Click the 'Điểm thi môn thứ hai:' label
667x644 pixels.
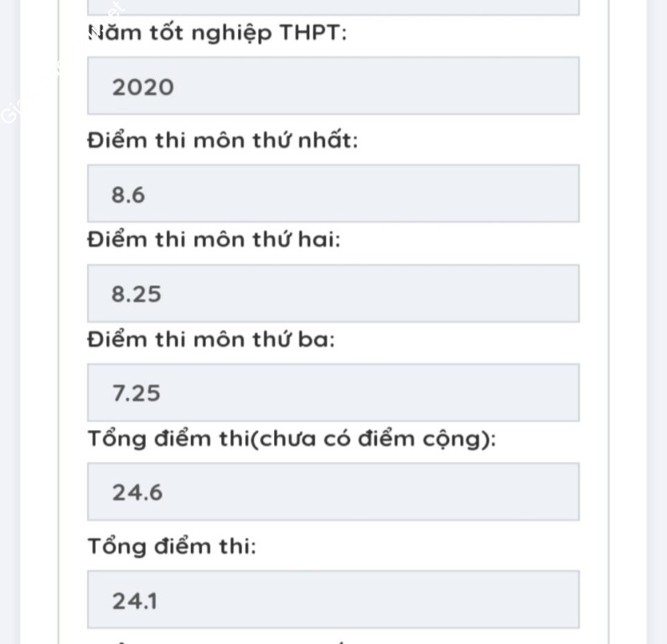coord(215,240)
